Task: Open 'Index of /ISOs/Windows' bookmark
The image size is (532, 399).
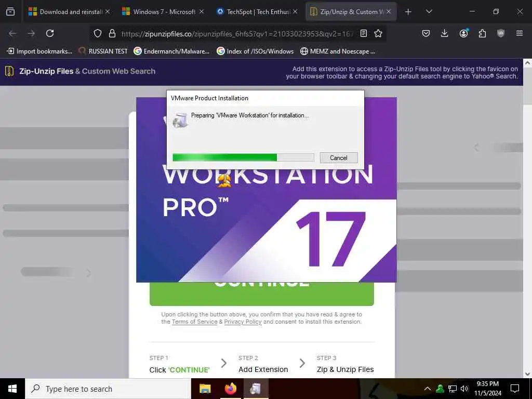Action: point(255,51)
